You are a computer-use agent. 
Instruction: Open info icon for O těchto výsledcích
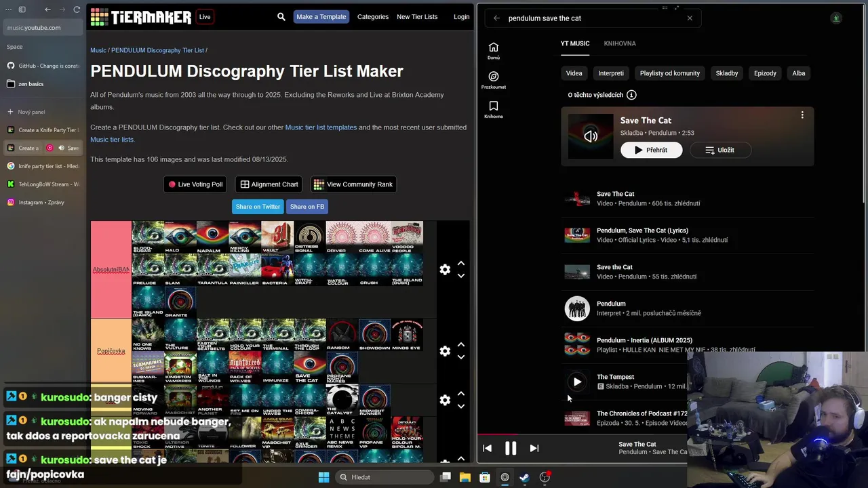(x=631, y=95)
